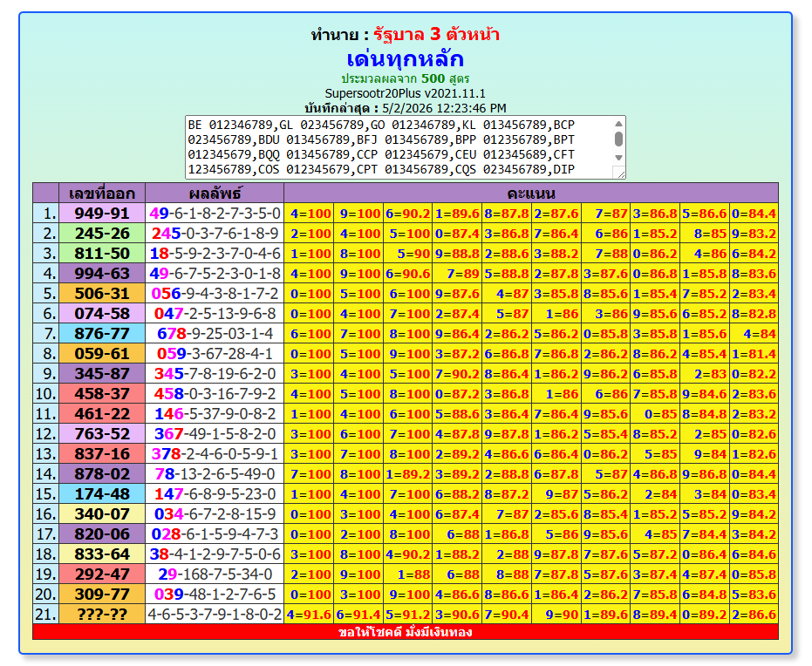Click result 49-6-1-8-2-7-3-5-0 in row 1
This screenshot has width=812, height=666.
[x=215, y=214]
